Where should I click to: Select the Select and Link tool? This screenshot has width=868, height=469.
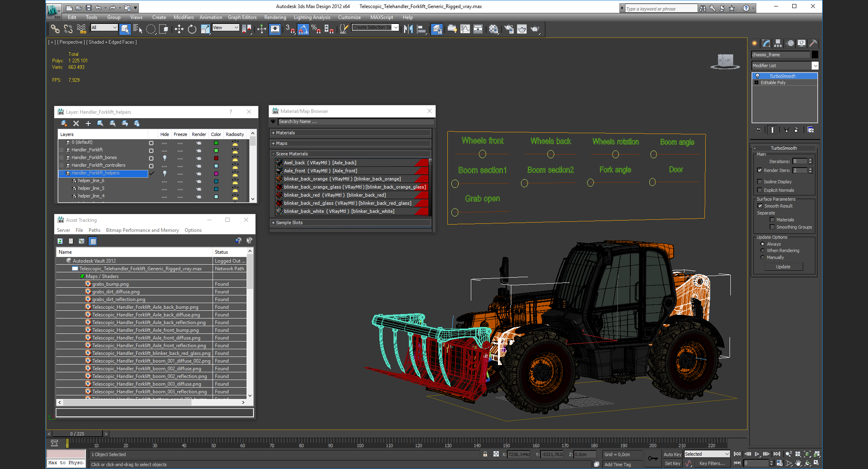[x=55, y=29]
